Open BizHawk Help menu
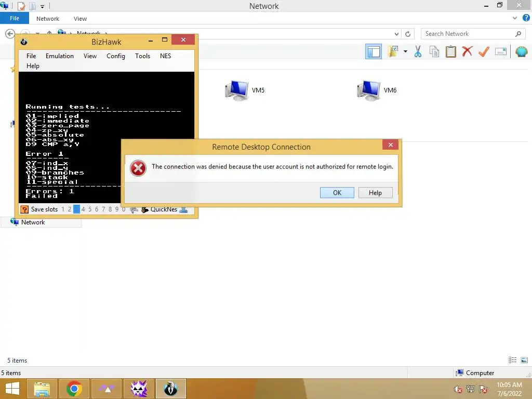Viewport: 532px width, 399px height. 33,66
